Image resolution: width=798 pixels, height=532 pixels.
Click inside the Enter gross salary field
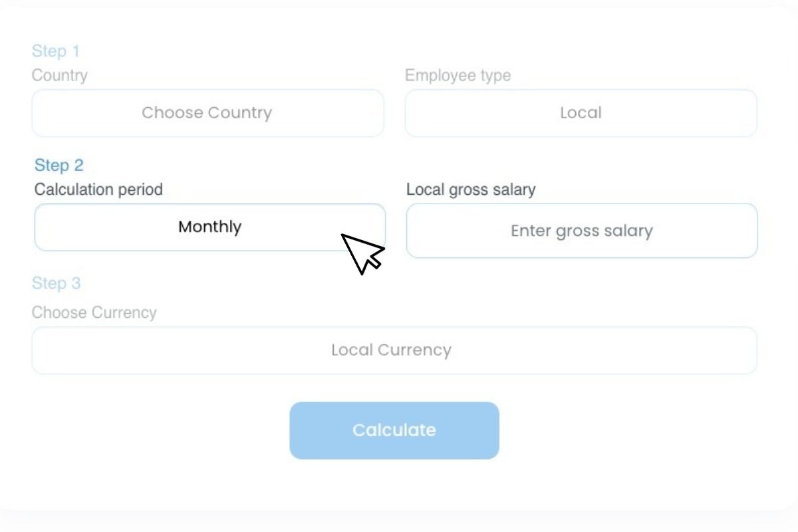coord(581,230)
